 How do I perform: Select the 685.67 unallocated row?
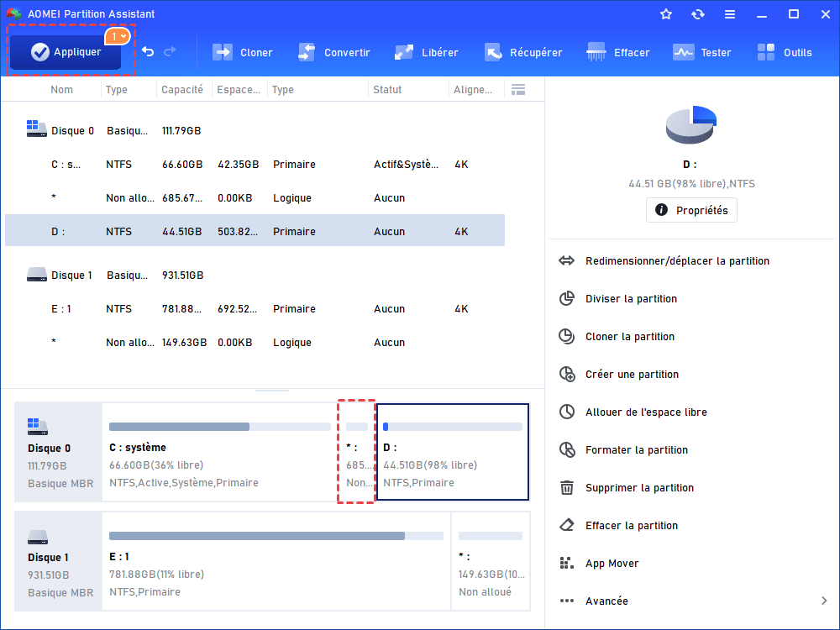click(255, 197)
